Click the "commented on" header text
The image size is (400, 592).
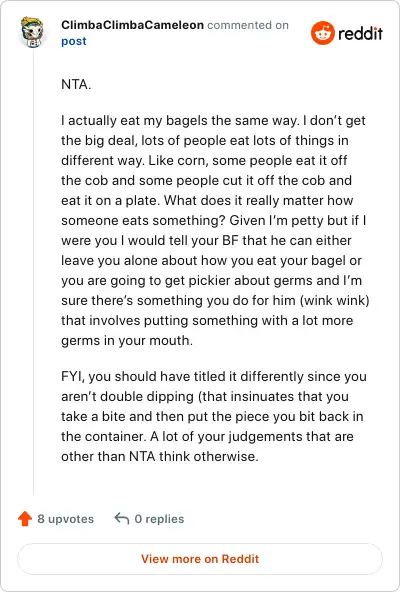(248, 25)
